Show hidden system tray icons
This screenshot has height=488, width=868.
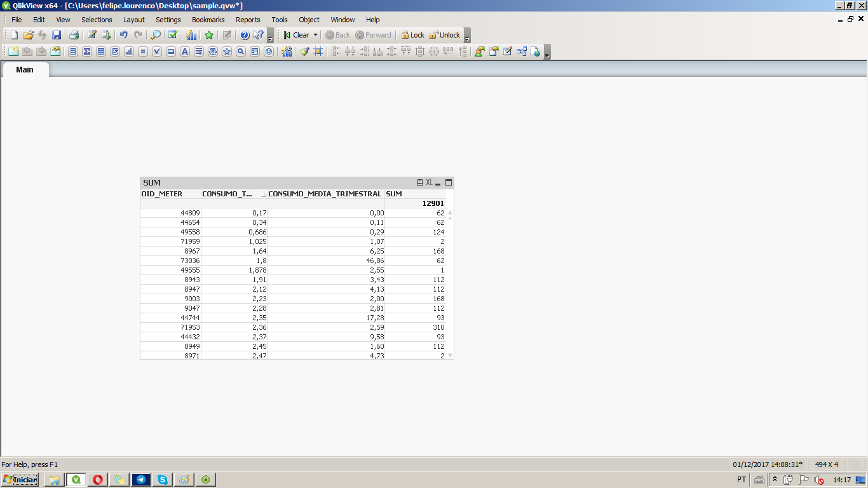[x=775, y=480]
